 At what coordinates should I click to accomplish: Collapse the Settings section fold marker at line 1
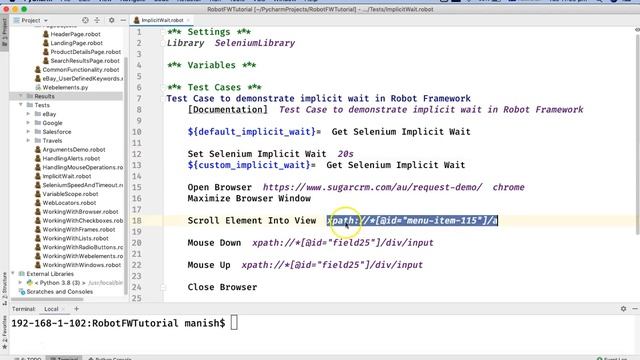click(x=163, y=32)
